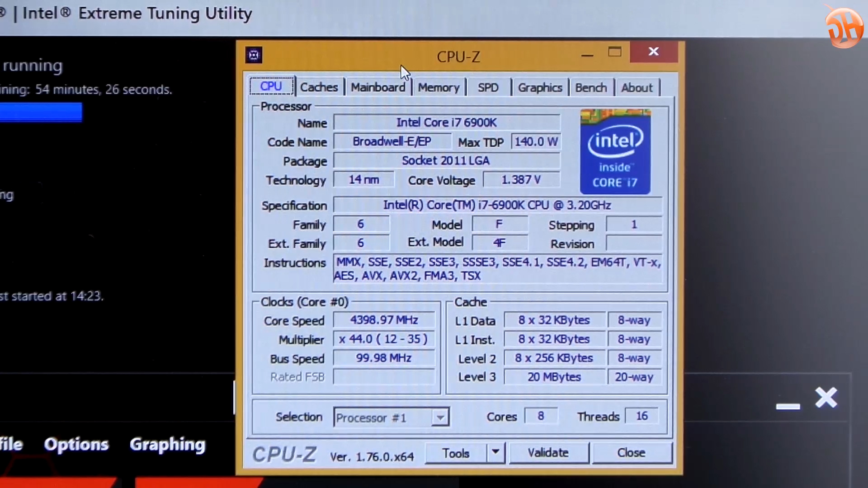Click the Close button in CPU-Z

point(632,452)
